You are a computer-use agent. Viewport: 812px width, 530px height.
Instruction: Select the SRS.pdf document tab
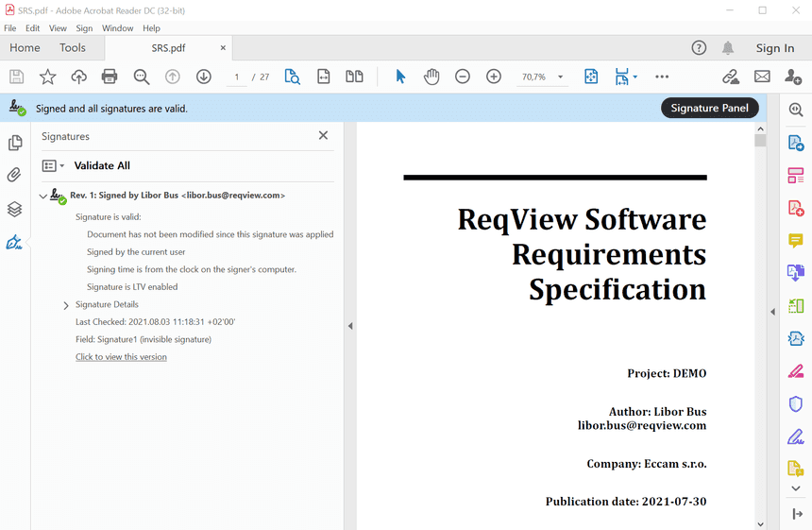click(x=168, y=47)
